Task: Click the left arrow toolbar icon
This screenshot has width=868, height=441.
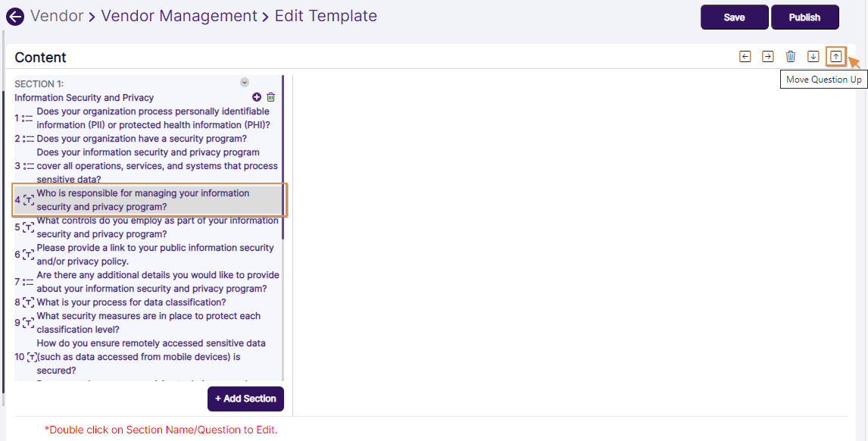Action: 745,56
